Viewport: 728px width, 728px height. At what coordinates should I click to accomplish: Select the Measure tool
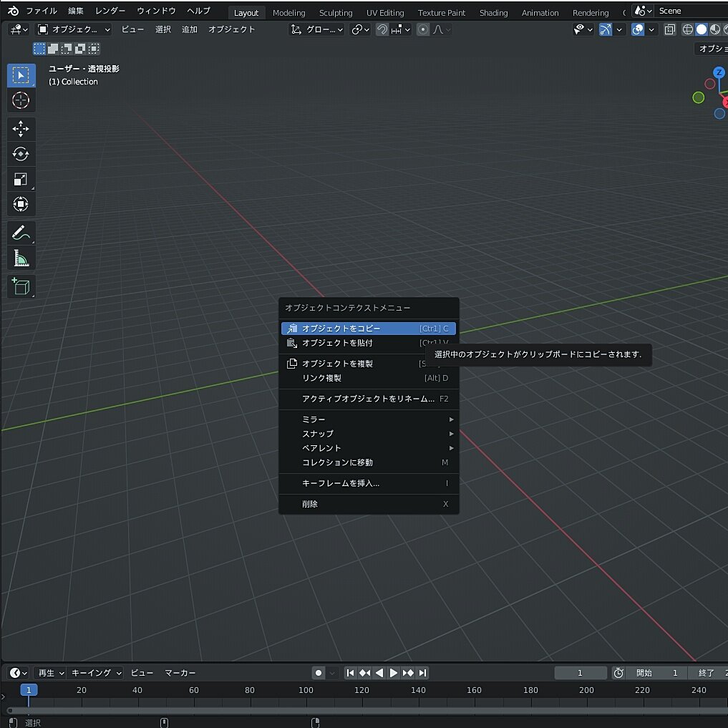[21, 258]
